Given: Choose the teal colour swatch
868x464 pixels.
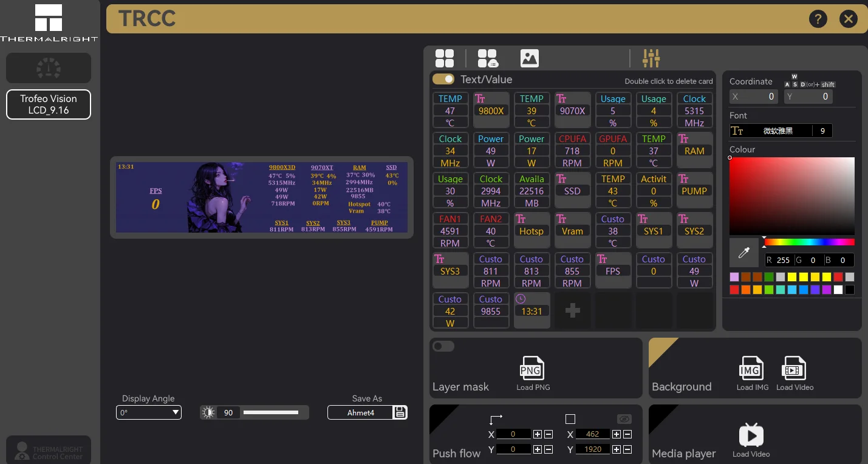Looking at the screenshot, I should tap(781, 290).
